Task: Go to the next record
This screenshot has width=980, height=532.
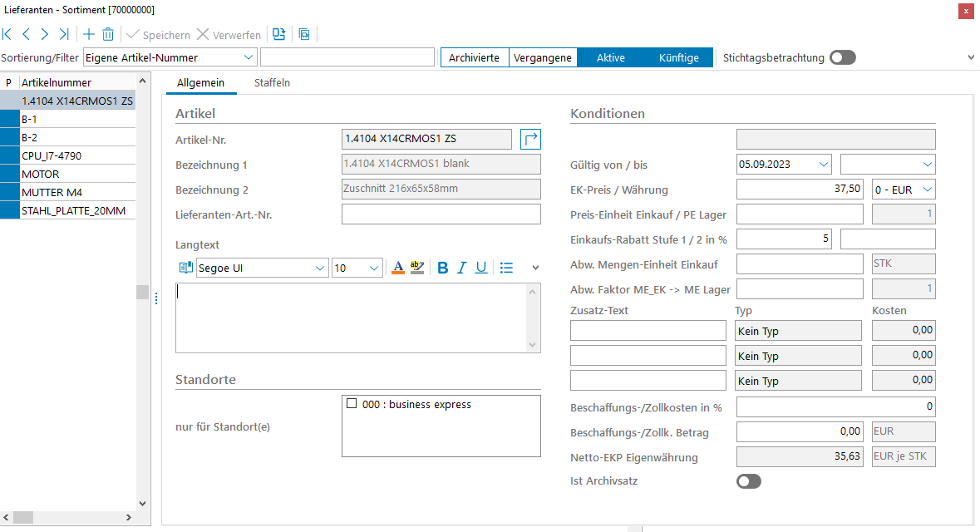Action: click(x=45, y=35)
